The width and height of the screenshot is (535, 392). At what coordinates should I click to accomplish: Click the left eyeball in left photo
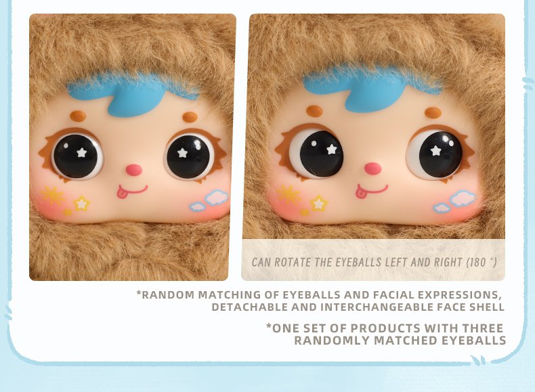(77, 156)
